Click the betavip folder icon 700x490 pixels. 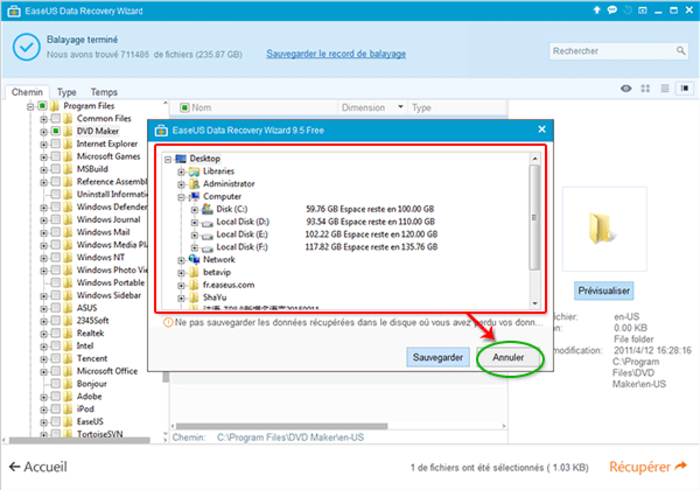click(x=194, y=272)
